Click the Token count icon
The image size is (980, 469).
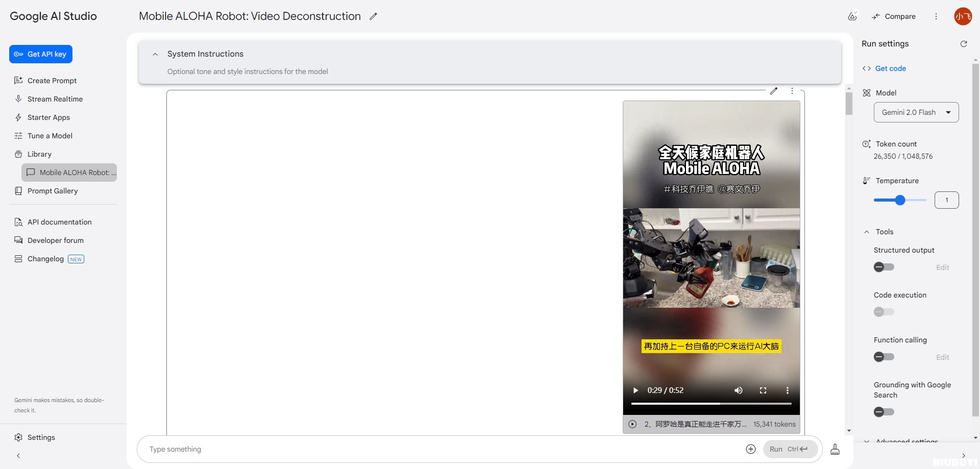coord(866,144)
